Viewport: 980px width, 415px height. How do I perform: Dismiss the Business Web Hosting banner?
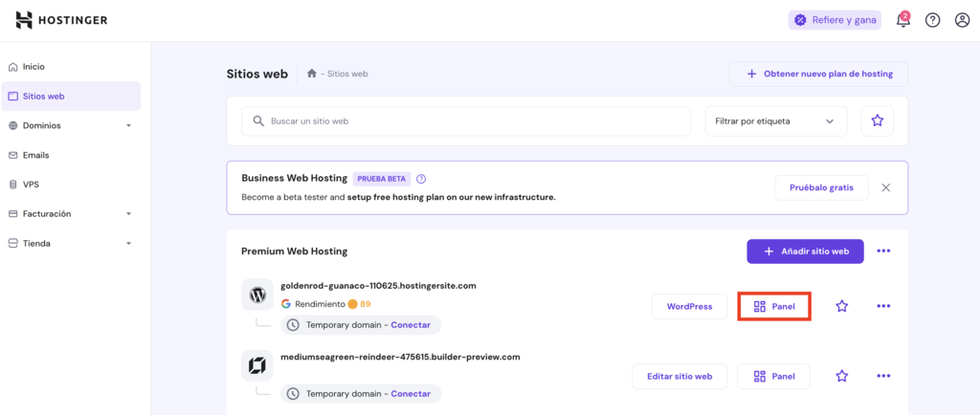pyautogui.click(x=885, y=187)
